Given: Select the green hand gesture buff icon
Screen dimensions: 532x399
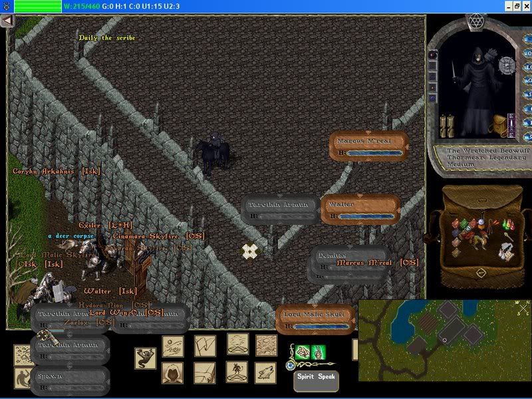Looking at the screenshot, I should [x=319, y=352].
